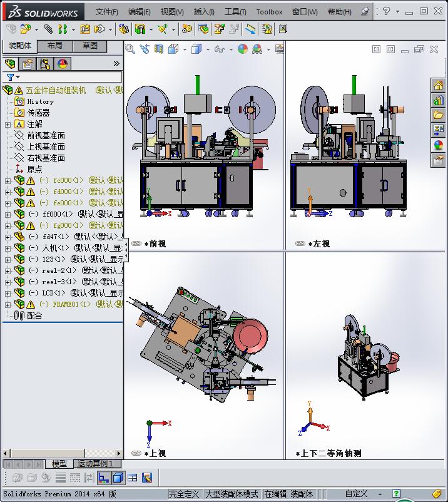This screenshot has height=502, width=448.
Task: Click the Insert Components icon
Action: (x=26, y=29)
